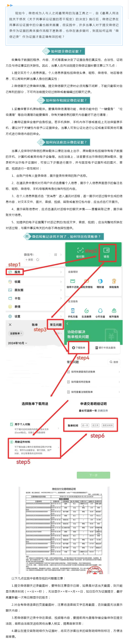
Task: Tap the document icon beside 如何查找特定账单
Action: (x=69, y=382)
